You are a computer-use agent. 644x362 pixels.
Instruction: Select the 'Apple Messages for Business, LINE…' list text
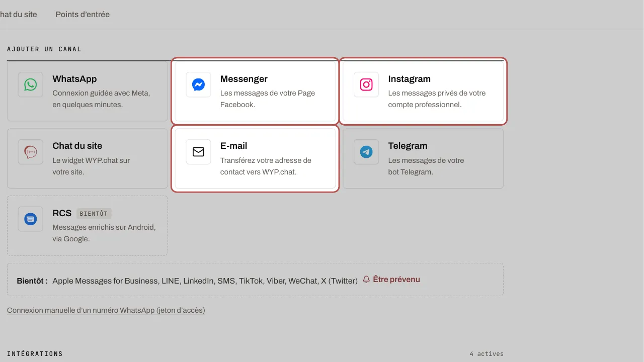point(205,281)
